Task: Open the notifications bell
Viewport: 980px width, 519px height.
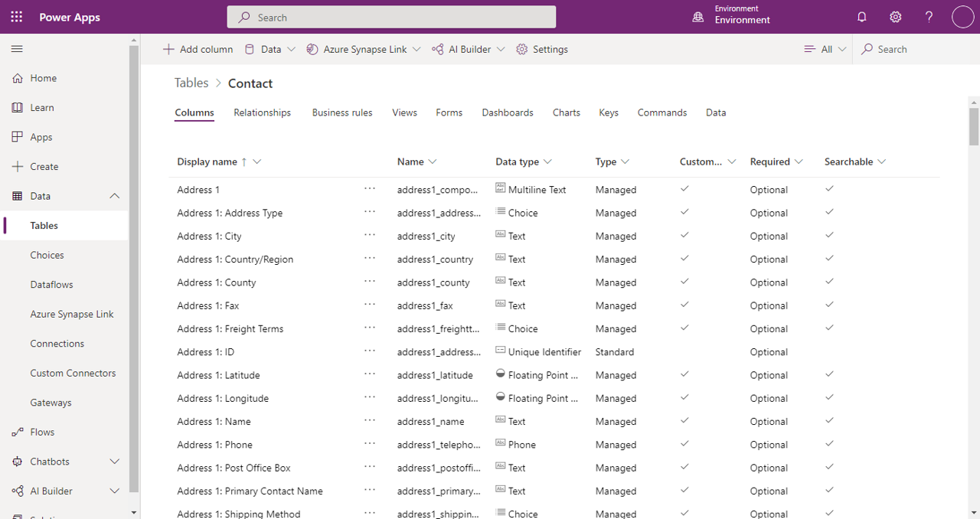Action: 862,17
